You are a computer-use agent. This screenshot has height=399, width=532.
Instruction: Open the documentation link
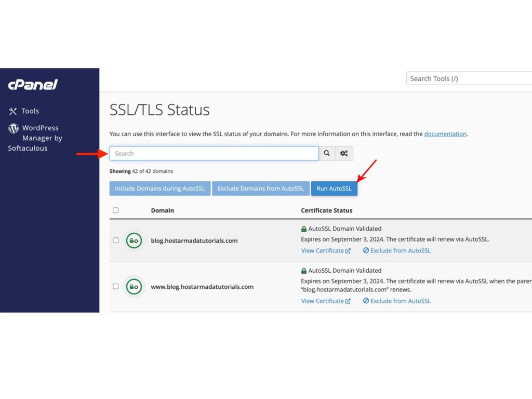point(445,134)
